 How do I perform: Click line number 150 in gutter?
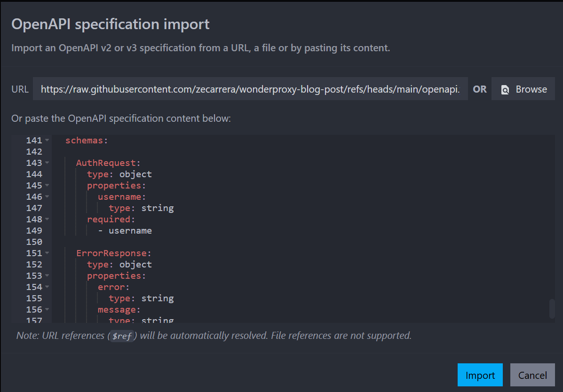coord(34,242)
